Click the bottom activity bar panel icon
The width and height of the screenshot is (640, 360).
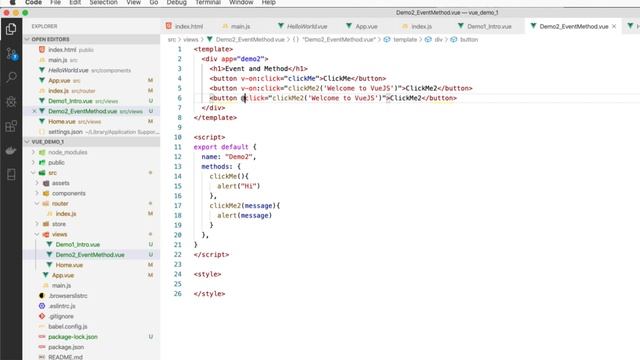11,175
